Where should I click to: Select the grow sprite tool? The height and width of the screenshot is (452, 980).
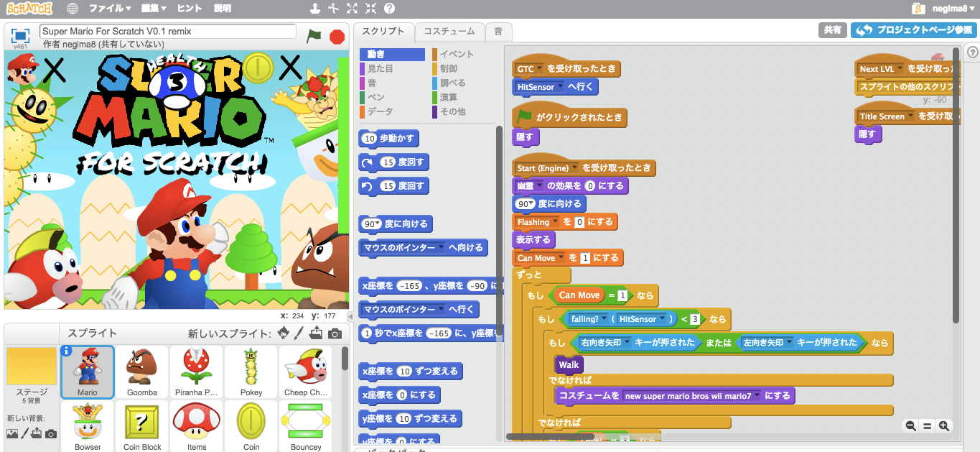352,9
